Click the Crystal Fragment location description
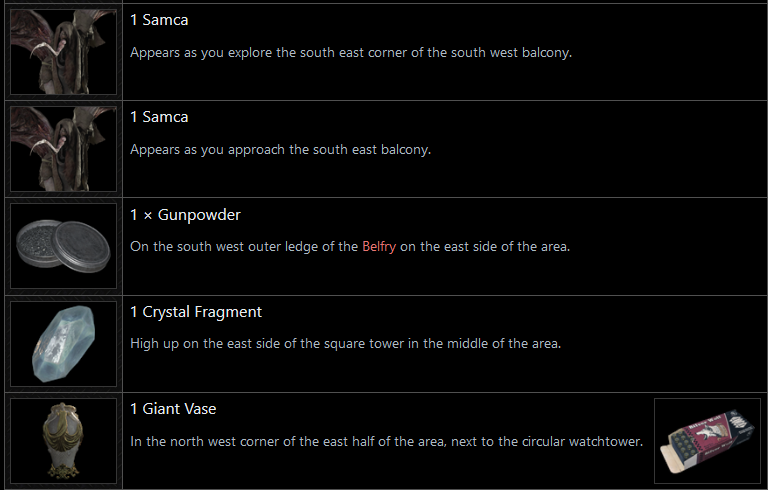The height and width of the screenshot is (490, 768). tap(346, 343)
